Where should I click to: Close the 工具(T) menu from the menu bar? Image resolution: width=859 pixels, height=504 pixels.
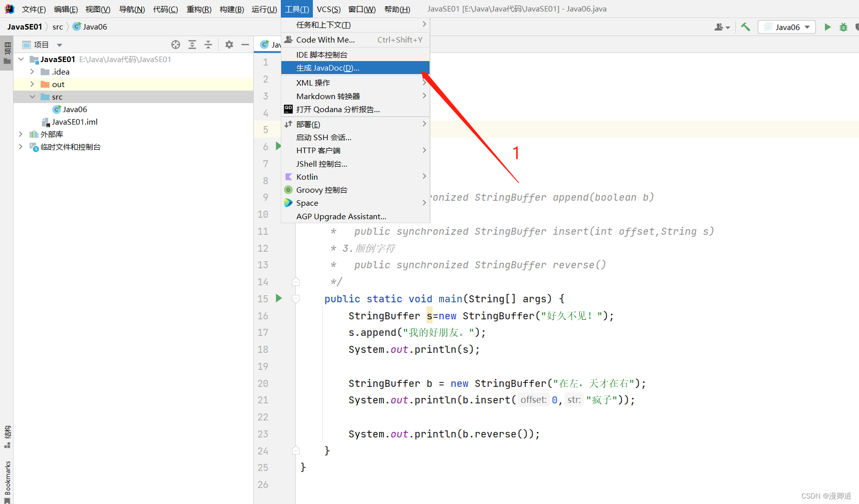pos(297,9)
